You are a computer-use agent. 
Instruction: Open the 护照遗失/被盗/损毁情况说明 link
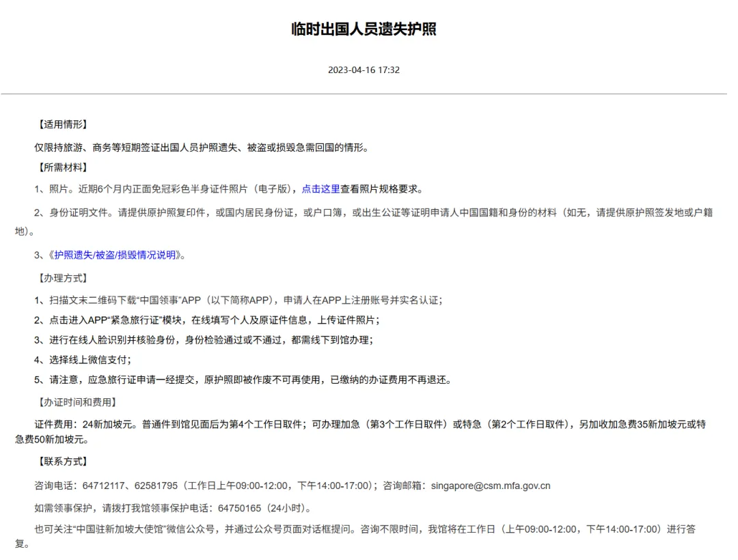115,255
